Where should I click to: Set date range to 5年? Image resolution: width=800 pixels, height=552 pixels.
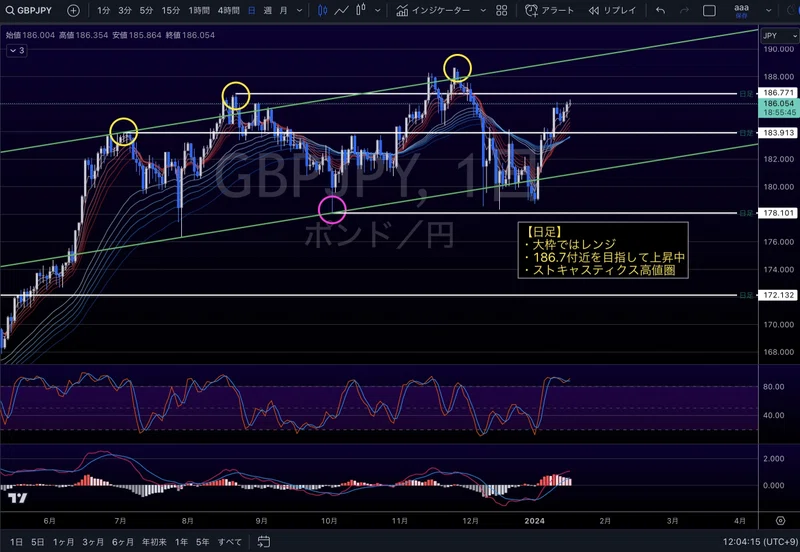point(203,542)
